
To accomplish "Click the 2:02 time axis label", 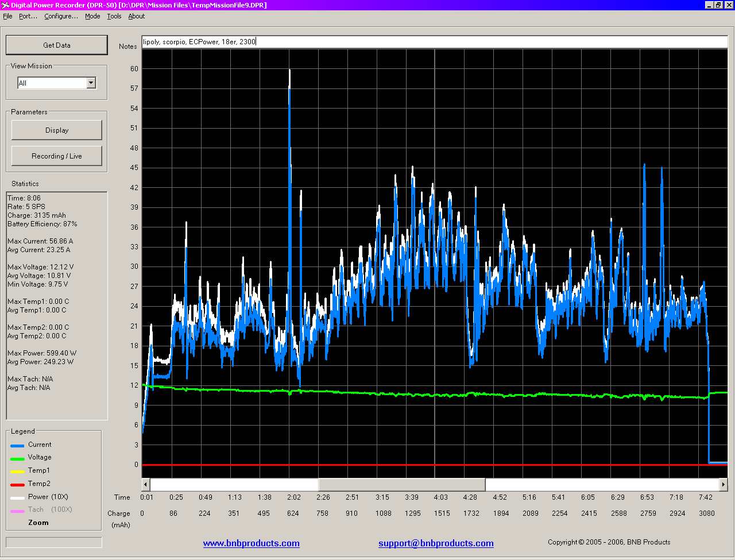I will [293, 497].
